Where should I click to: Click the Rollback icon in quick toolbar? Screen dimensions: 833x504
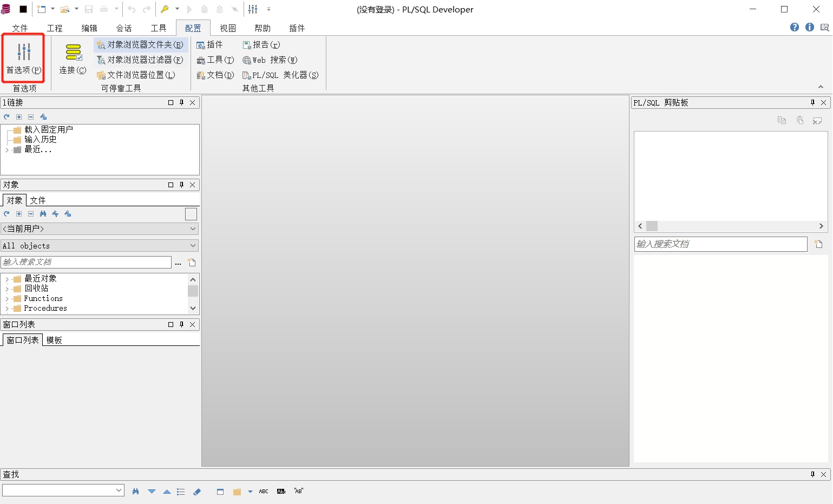click(220, 9)
